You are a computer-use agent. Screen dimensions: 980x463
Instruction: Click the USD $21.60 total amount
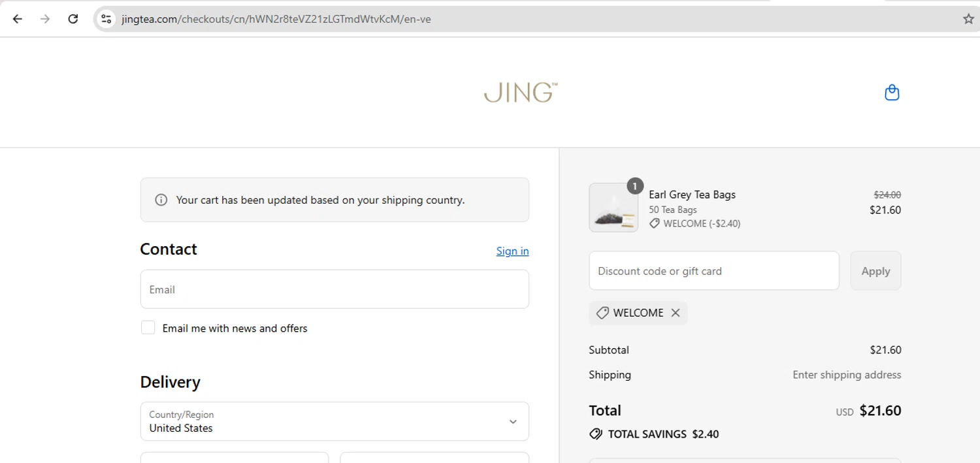pos(868,411)
